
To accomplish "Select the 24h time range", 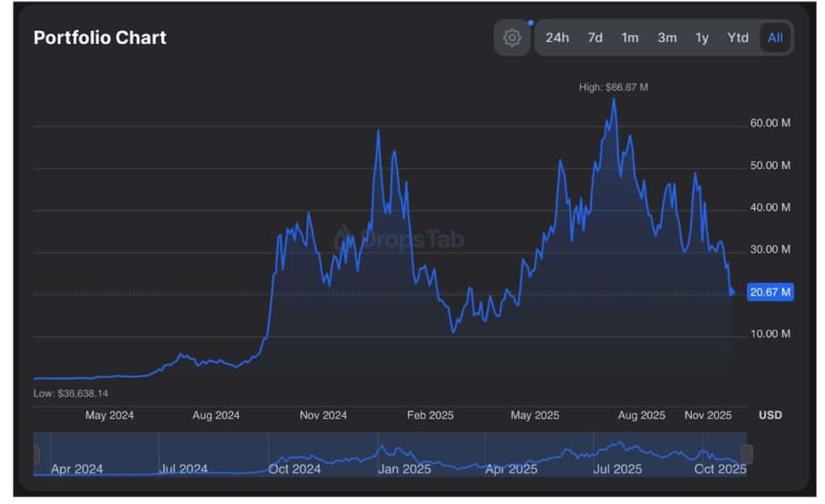I will (557, 38).
